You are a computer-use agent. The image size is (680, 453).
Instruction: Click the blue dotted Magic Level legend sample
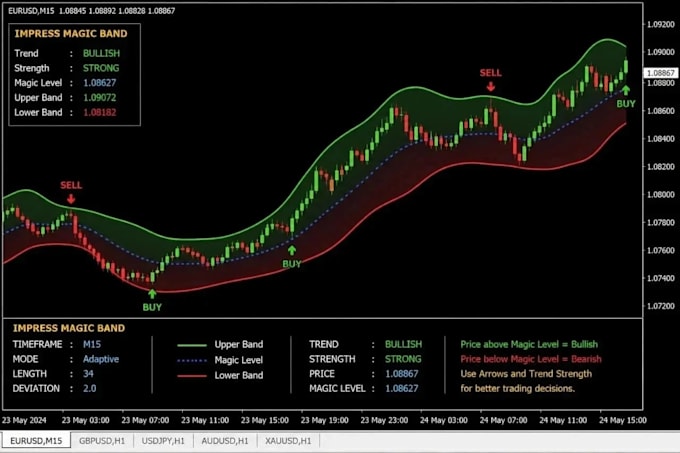pos(192,360)
